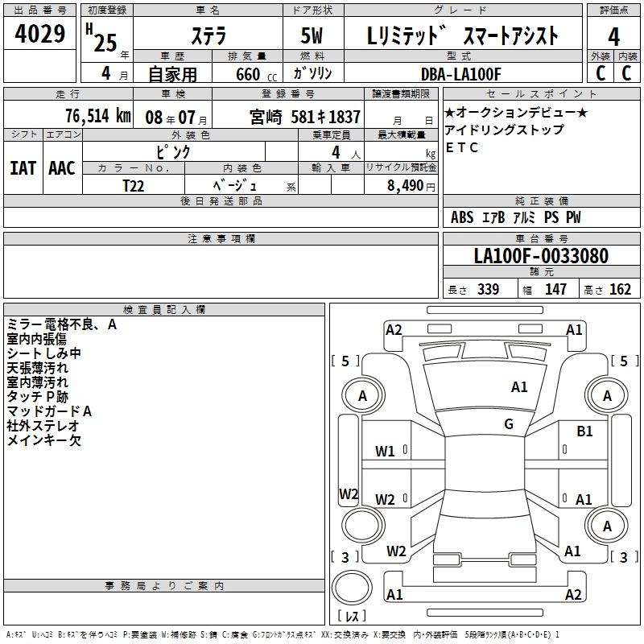Image resolution: width=644 pixels, height=644 pixels.
Task: Click the inspector note 室内内張傷
Action: [36, 339]
